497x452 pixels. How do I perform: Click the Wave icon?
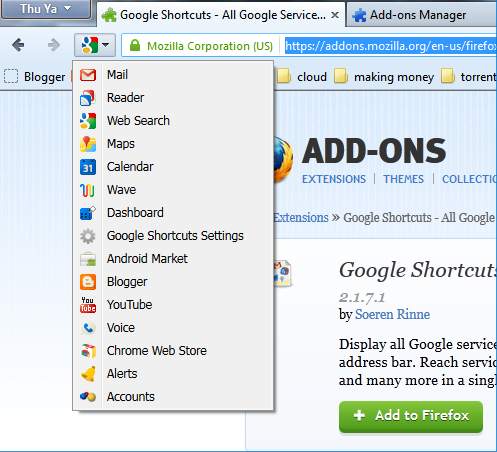[87, 190]
